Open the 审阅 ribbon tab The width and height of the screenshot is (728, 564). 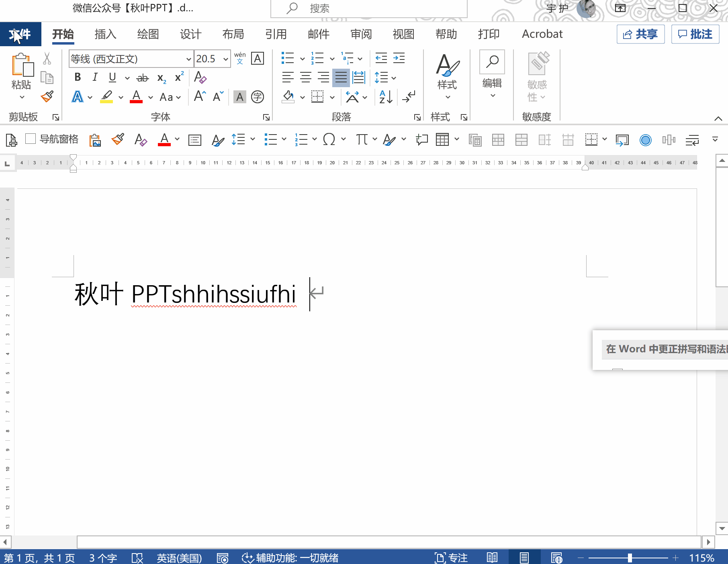[x=361, y=34]
